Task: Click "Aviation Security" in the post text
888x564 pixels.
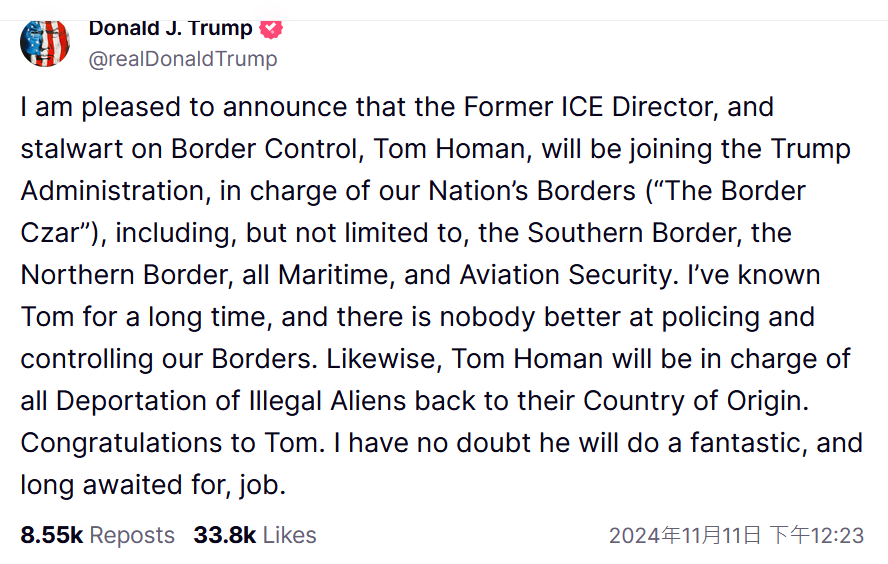Action: [x=565, y=275]
